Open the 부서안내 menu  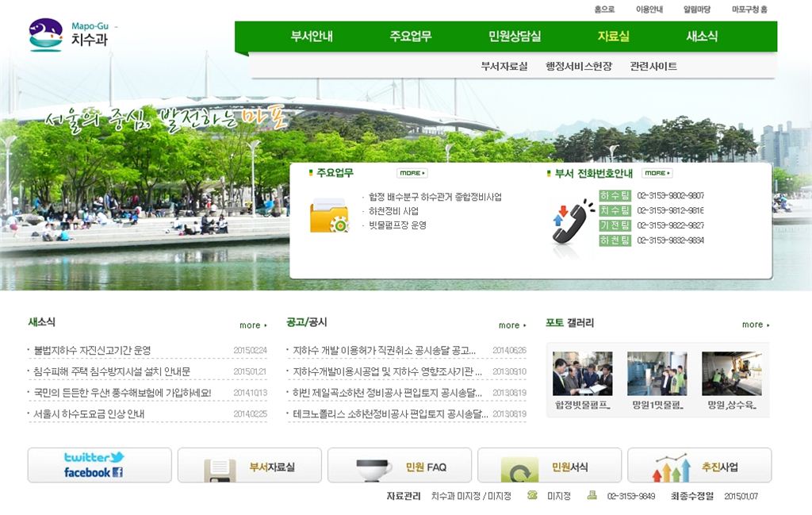tap(312, 37)
